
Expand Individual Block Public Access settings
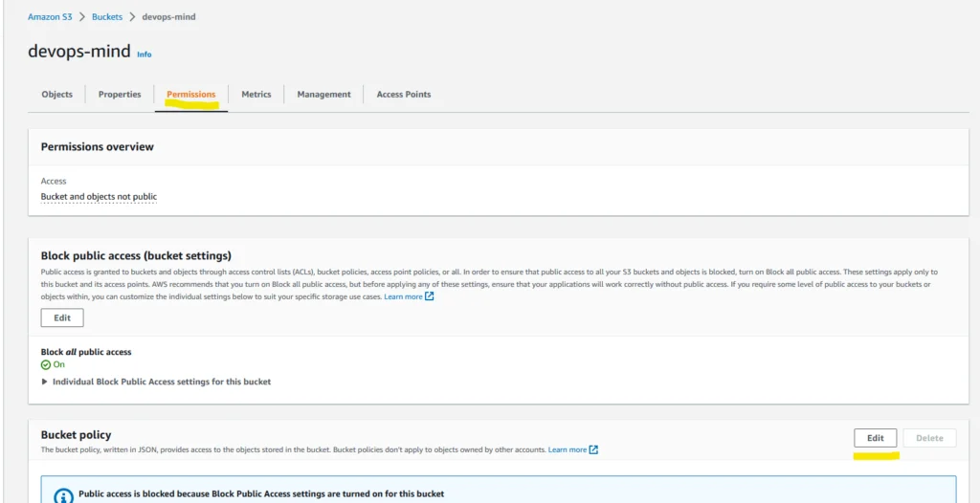coord(156,382)
